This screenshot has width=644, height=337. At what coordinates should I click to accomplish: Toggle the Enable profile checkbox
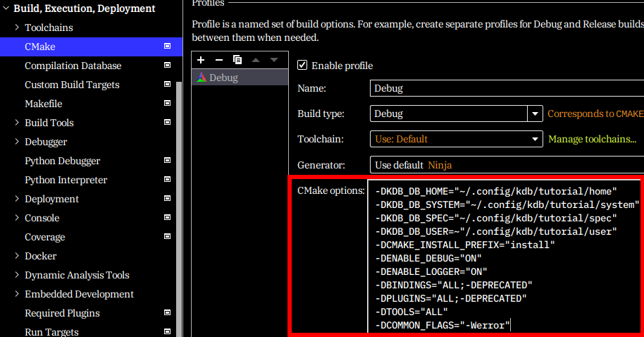point(303,66)
